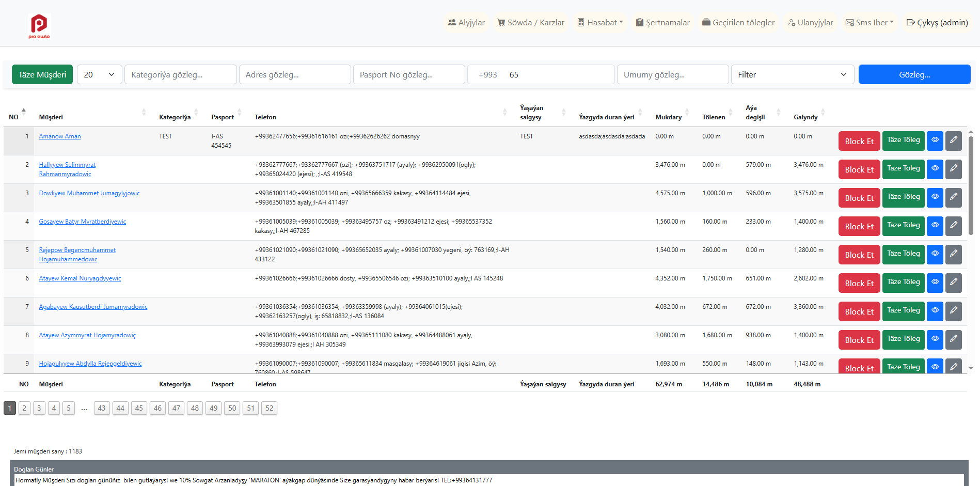The image size is (980, 486).
Task: Click pencil edit icon for Amanow Aman row
Action: point(953,140)
